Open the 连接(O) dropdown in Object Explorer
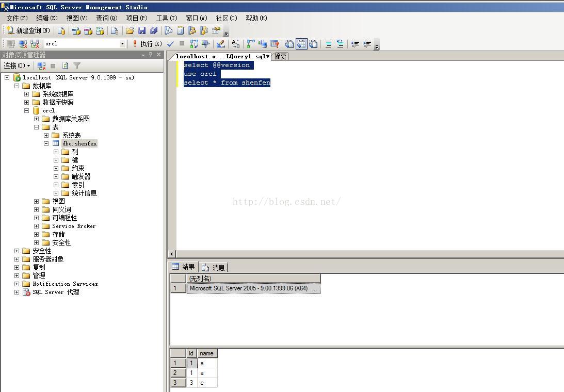This screenshot has height=392, width=564. click(17, 66)
